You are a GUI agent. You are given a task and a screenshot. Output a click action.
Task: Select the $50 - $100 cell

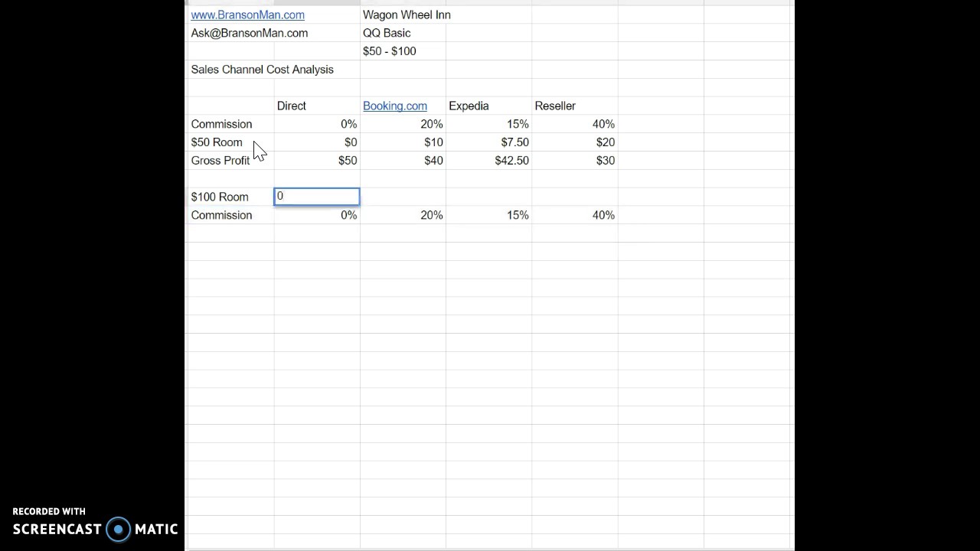point(389,51)
